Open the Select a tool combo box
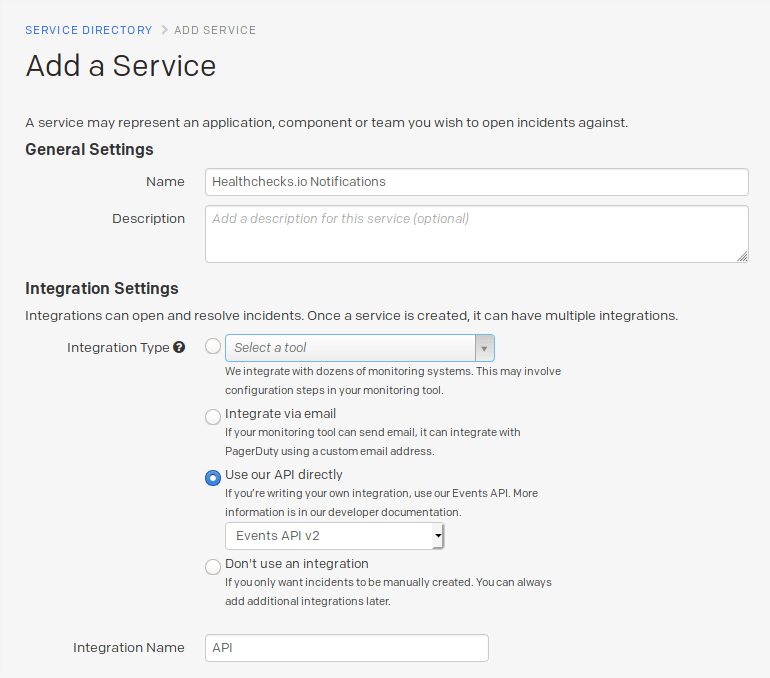The height and width of the screenshot is (678, 770). click(x=350, y=348)
